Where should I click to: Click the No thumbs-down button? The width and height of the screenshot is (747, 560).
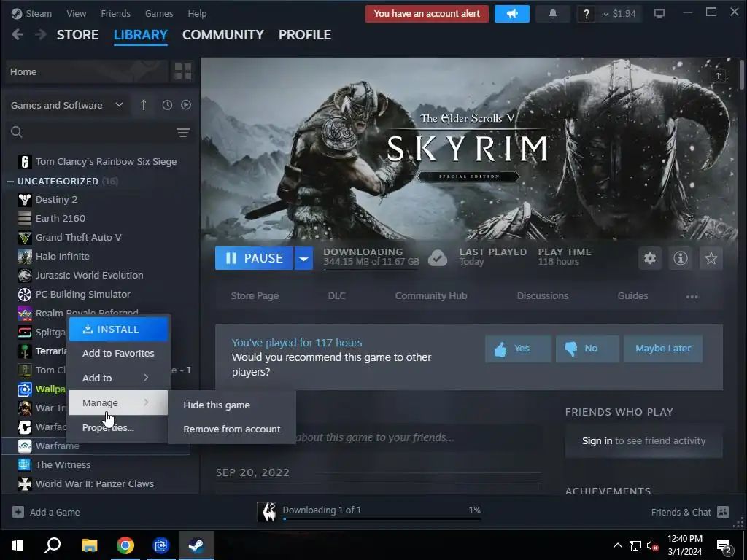click(587, 349)
